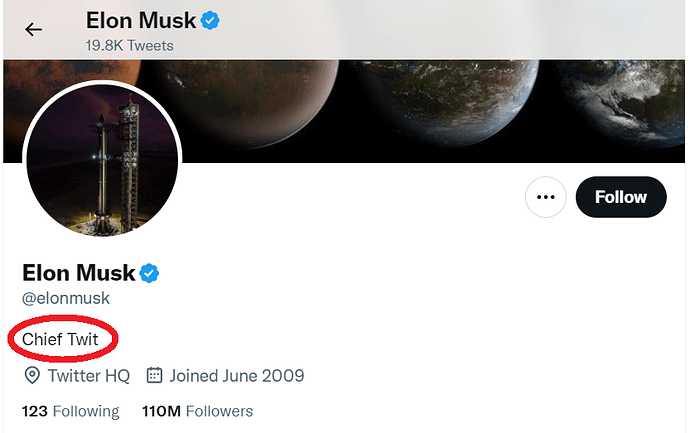The image size is (690, 433).
Task: Click the Chief Twit bio text
Action: [x=60, y=339]
